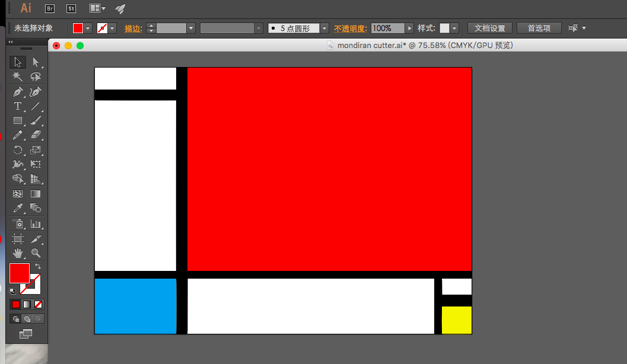
Task: Select the Pen tool
Action: [x=18, y=91]
